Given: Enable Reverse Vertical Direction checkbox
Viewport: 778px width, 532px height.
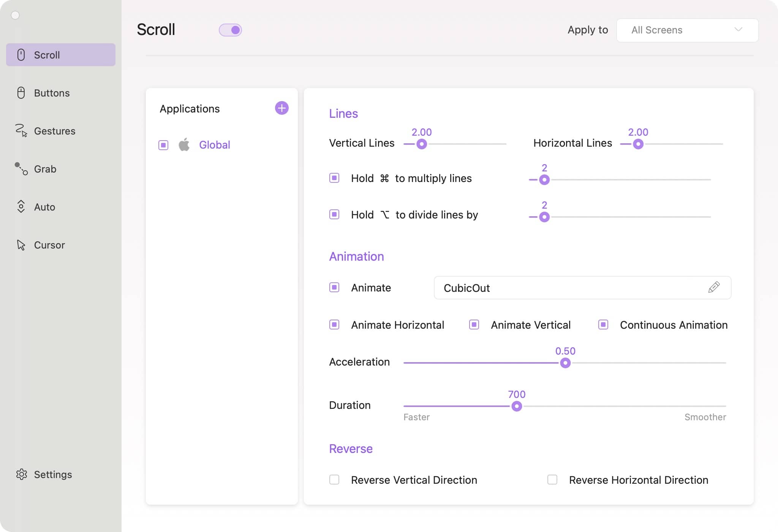Looking at the screenshot, I should [x=334, y=480].
